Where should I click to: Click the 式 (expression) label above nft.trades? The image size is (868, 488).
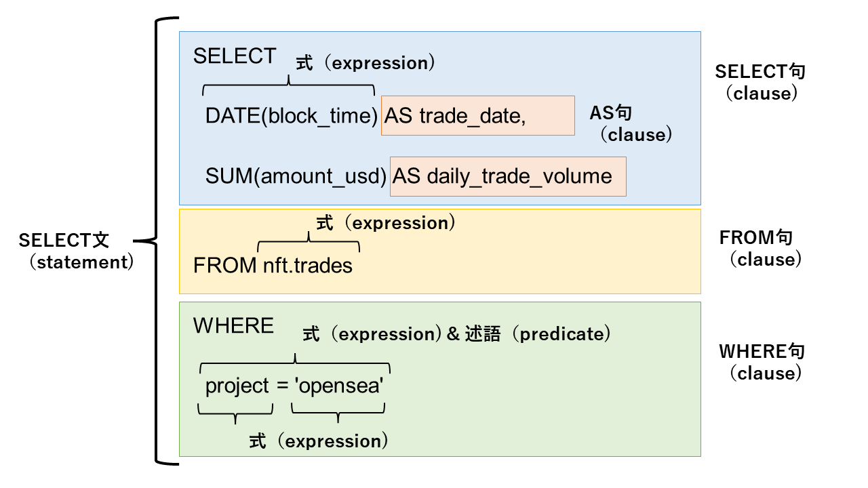pos(382,223)
